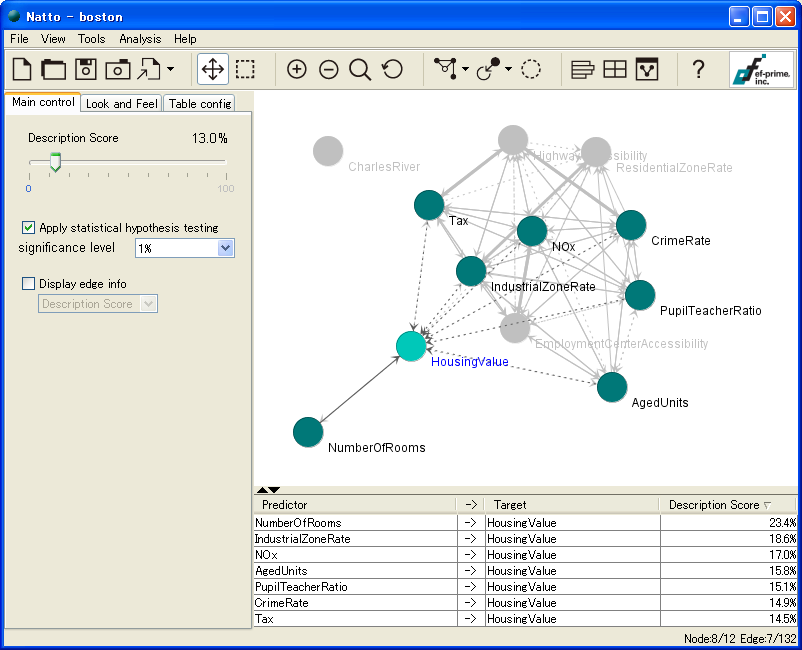Select the move/pan tool
The height and width of the screenshot is (650, 802).
point(212,69)
